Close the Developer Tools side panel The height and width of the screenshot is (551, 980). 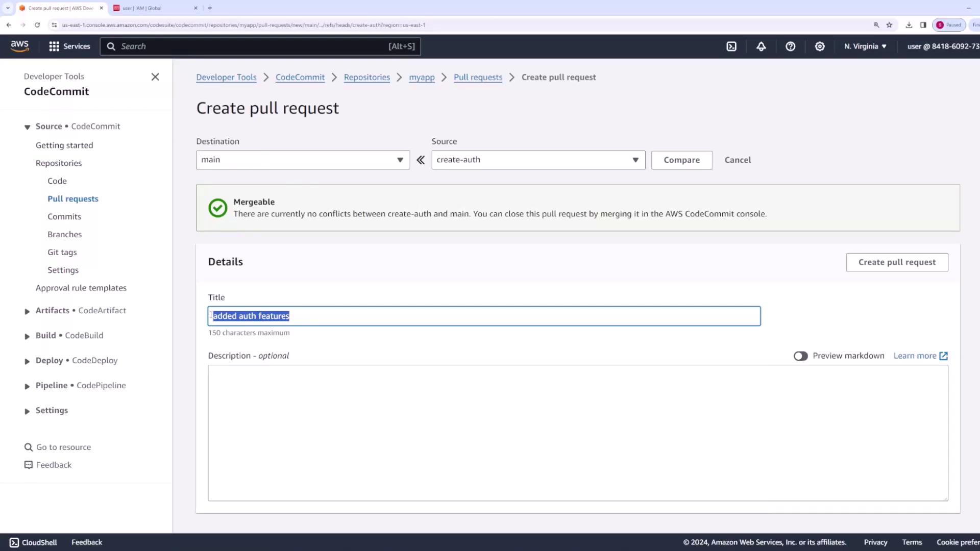pyautogui.click(x=155, y=77)
